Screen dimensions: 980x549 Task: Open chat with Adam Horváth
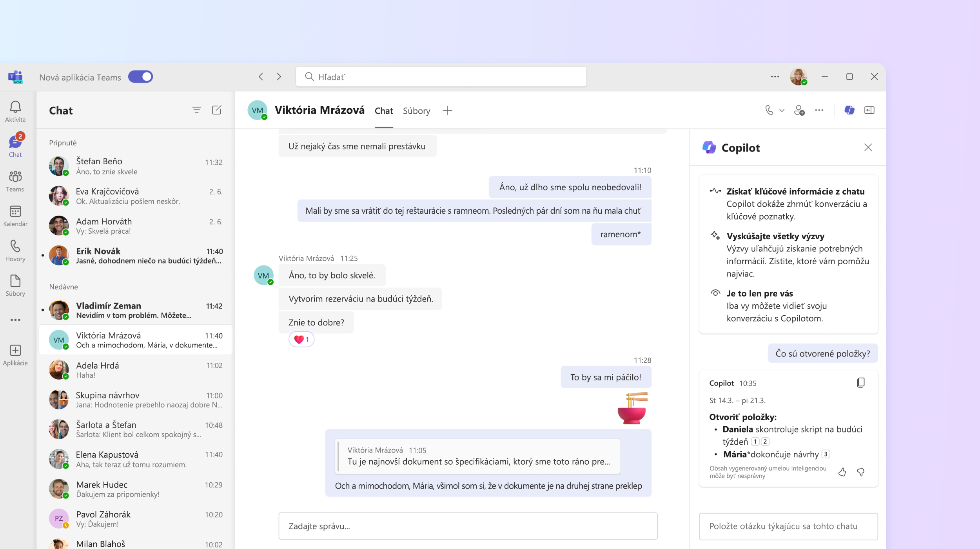[136, 226]
